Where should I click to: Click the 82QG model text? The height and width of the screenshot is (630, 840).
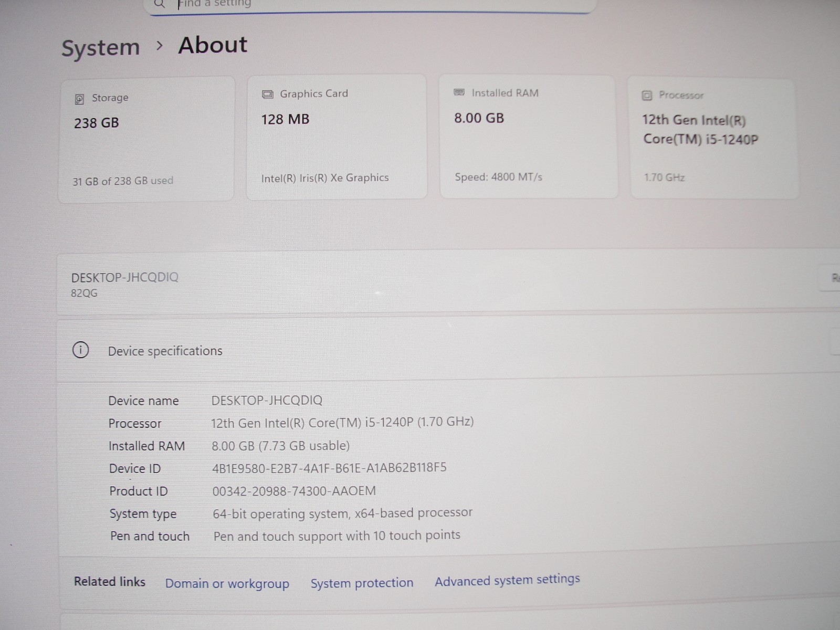(84, 293)
